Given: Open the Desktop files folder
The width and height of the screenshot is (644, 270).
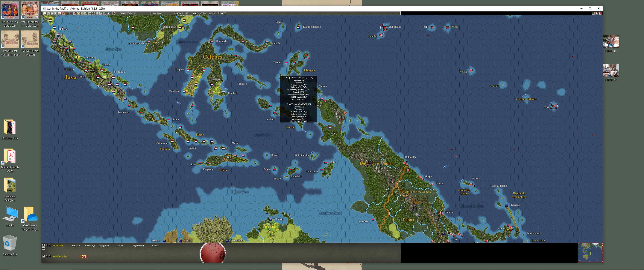Looking at the screenshot, I should pyautogui.click(x=10, y=130).
